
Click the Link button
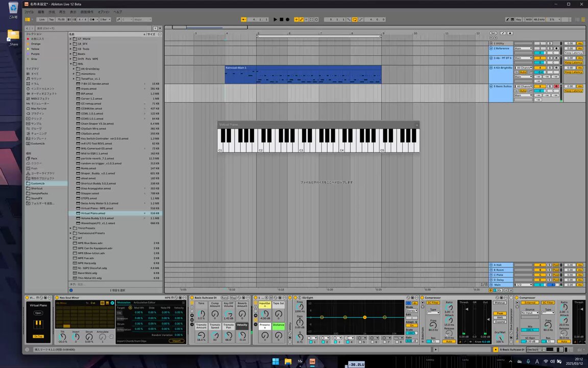(x=42, y=19)
